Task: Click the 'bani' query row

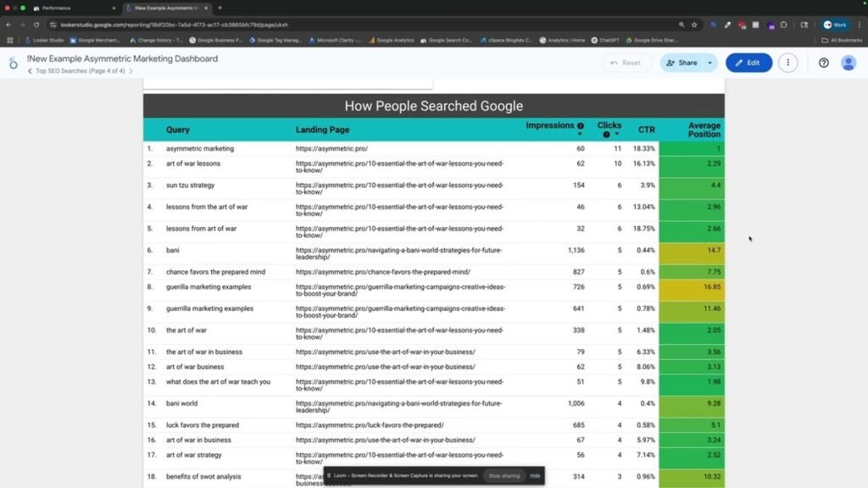Action: coord(433,252)
